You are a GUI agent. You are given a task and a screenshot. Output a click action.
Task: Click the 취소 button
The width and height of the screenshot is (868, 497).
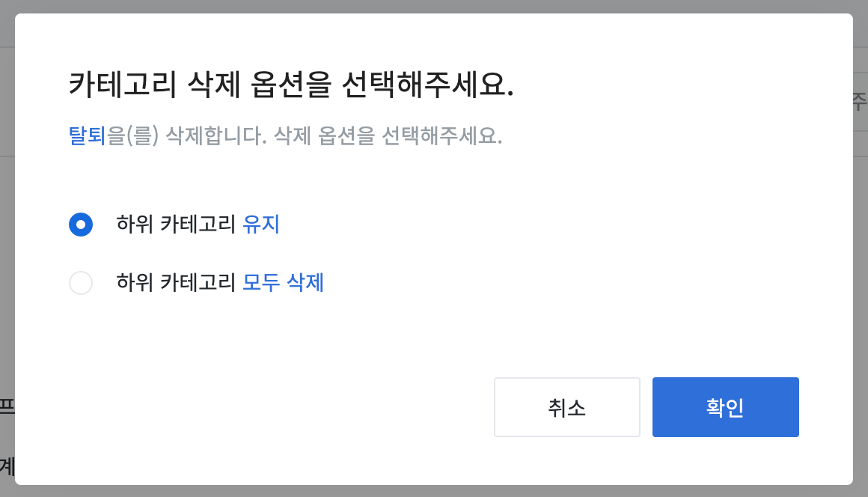[x=567, y=407]
